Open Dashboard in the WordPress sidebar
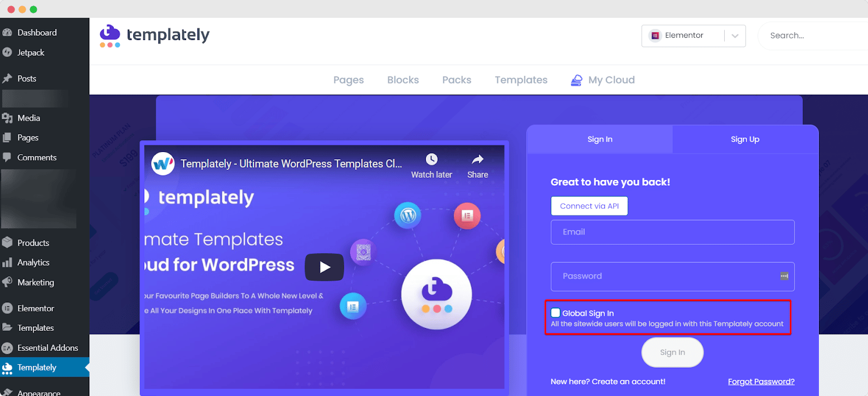This screenshot has width=868, height=396. pyautogui.click(x=37, y=32)
